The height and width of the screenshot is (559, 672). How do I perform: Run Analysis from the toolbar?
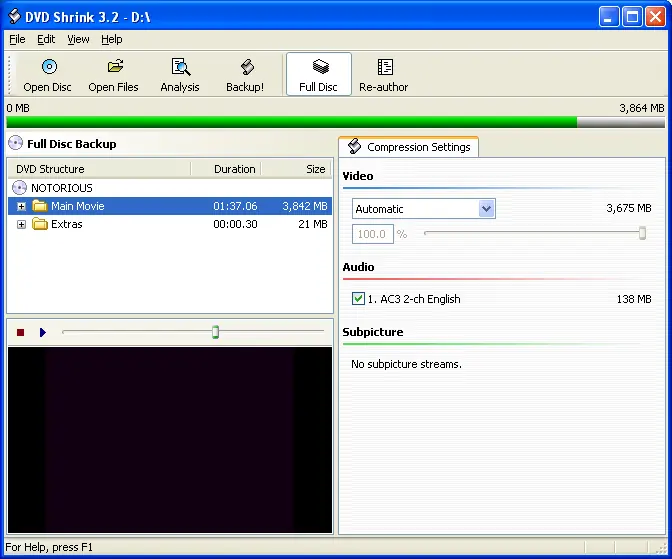180,75
